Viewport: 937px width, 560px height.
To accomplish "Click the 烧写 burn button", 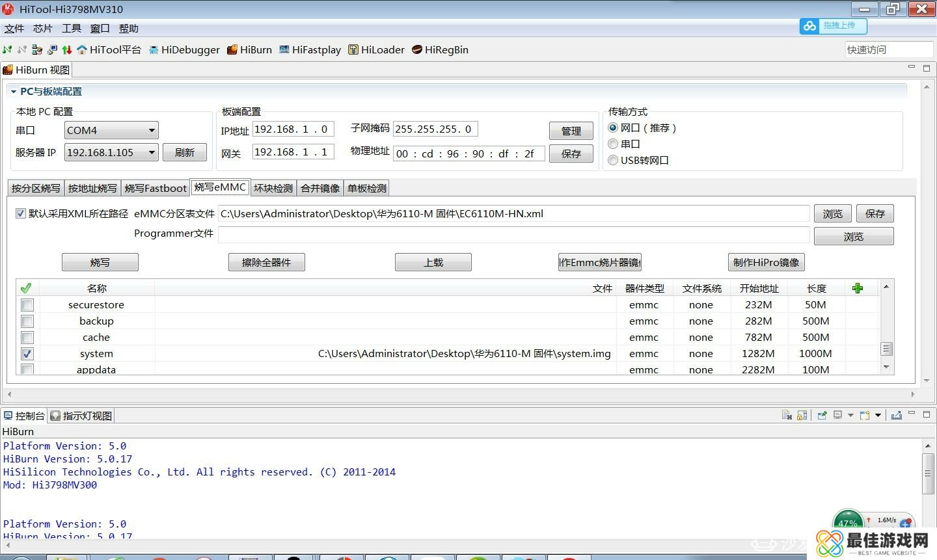I will (100, 262).
